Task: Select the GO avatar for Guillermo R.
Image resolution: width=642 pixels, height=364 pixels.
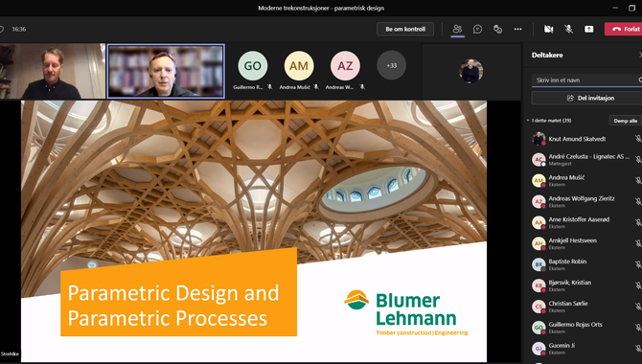Action: [x=253, y=65]
